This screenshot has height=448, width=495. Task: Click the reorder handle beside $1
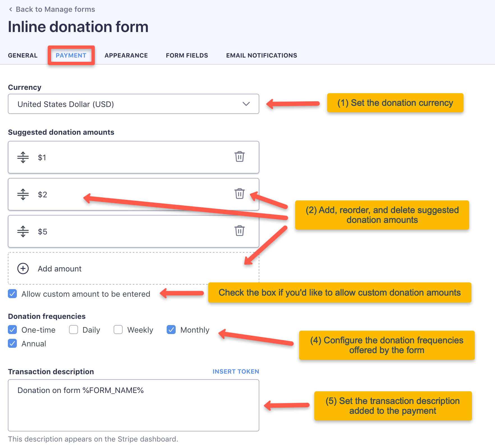22,157
